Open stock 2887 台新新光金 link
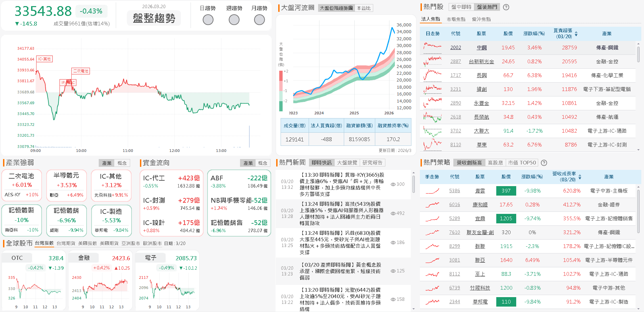The image size is (644, 312). click(481, 61)
